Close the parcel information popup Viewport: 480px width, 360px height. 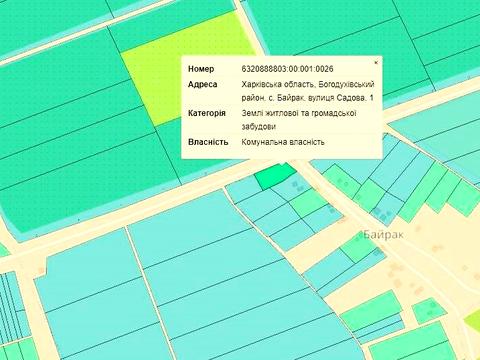pyautogui.click(x=376, y=62)
